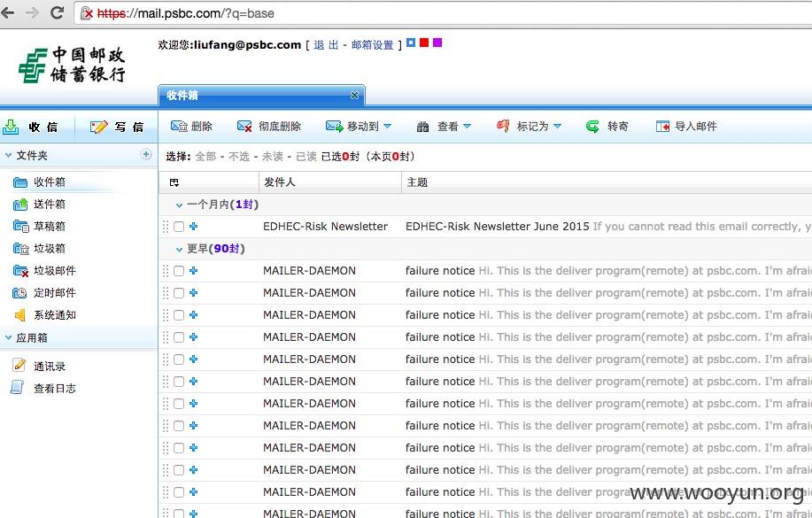Check the third MAILER-DAEMON email checkbox

179,315
